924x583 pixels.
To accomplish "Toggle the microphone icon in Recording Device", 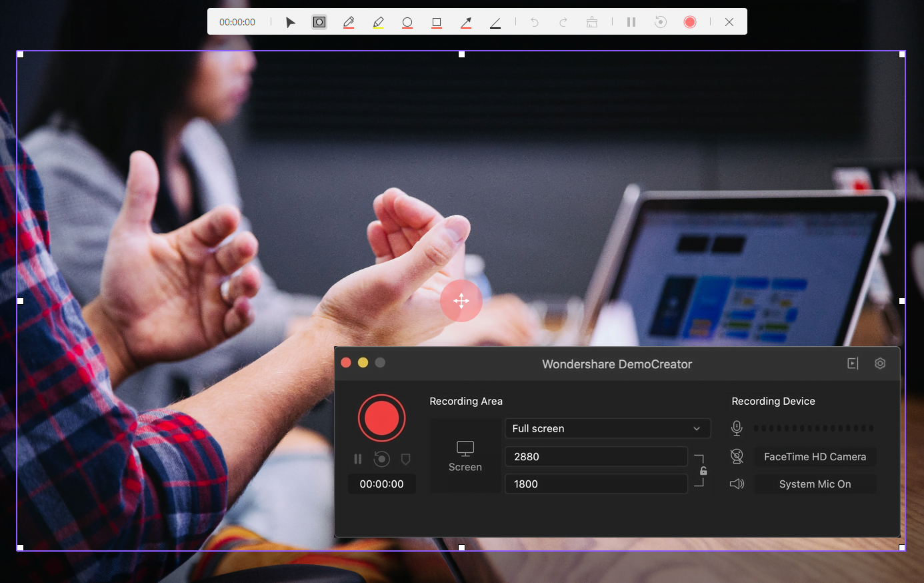I will [737, 428].
